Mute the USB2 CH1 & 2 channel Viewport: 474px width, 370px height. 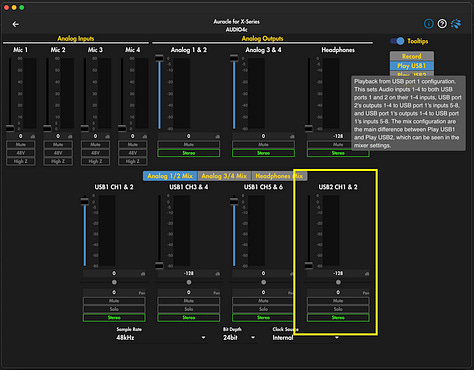pos(338,301)
